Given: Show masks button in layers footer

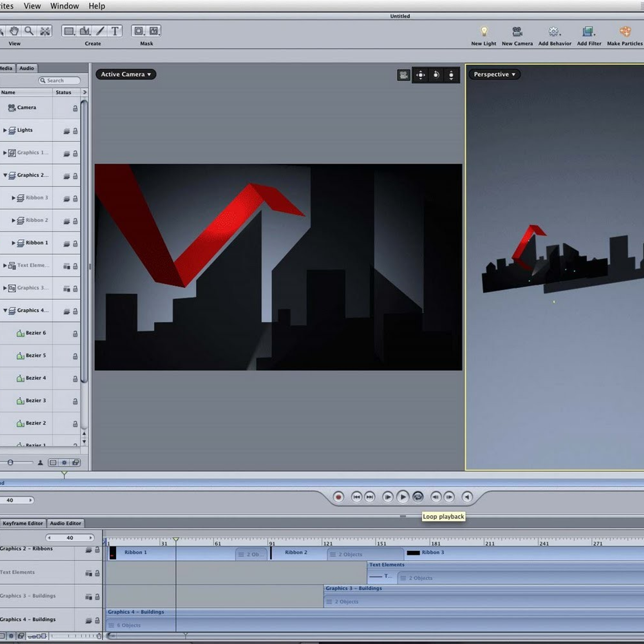Looking at the screenshot, I should 53,462.
